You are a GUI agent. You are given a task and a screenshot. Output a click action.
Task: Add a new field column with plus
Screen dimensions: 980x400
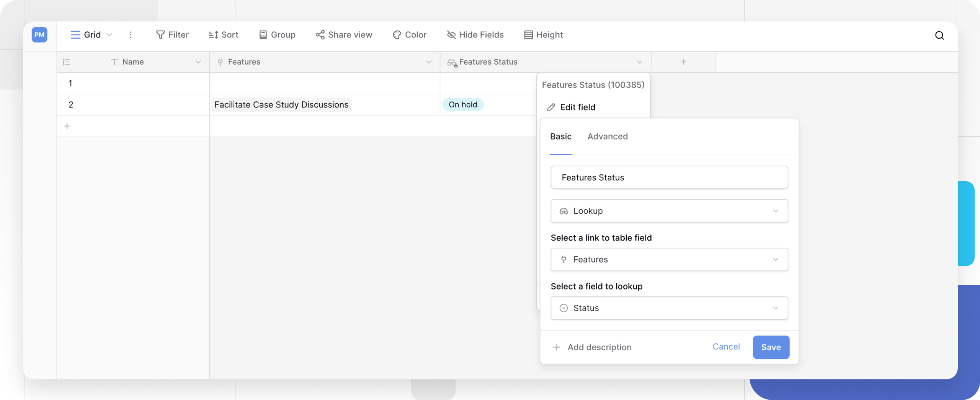pos(683,62)
